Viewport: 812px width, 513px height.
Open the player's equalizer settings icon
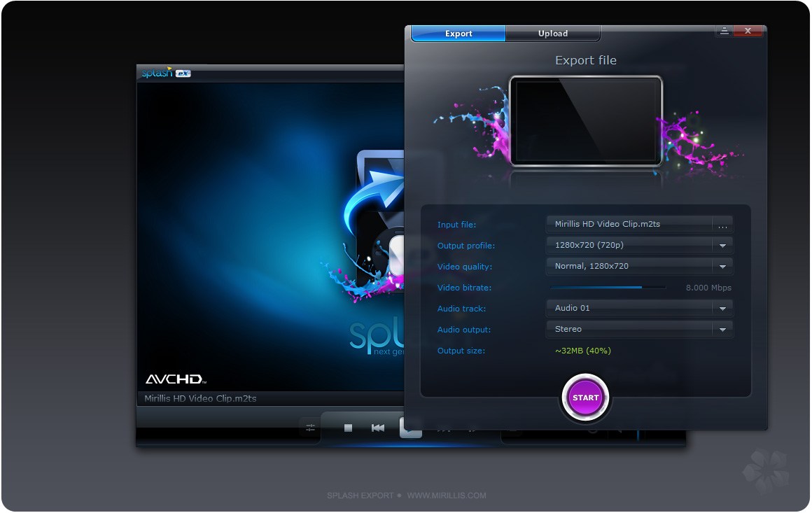coord(310,428)
